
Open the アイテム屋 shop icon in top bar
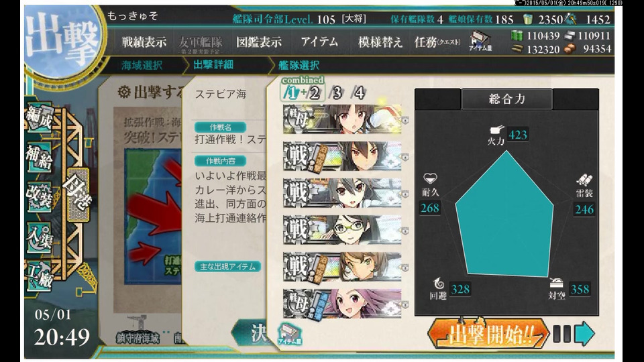point(480,42)
